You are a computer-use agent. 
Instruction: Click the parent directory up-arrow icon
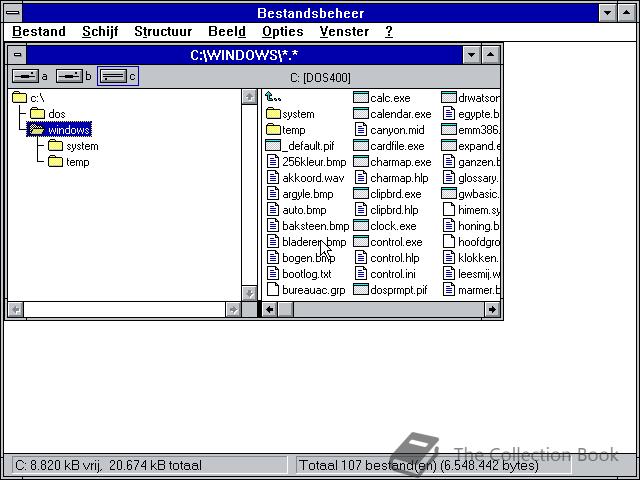tap(273, 97)
